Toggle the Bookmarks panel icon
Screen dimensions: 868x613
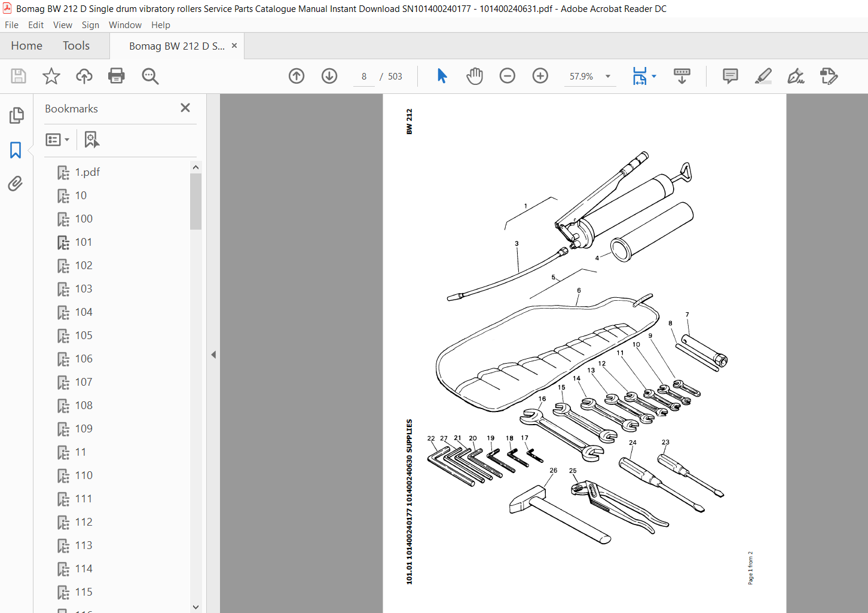(x=16, y=150)
